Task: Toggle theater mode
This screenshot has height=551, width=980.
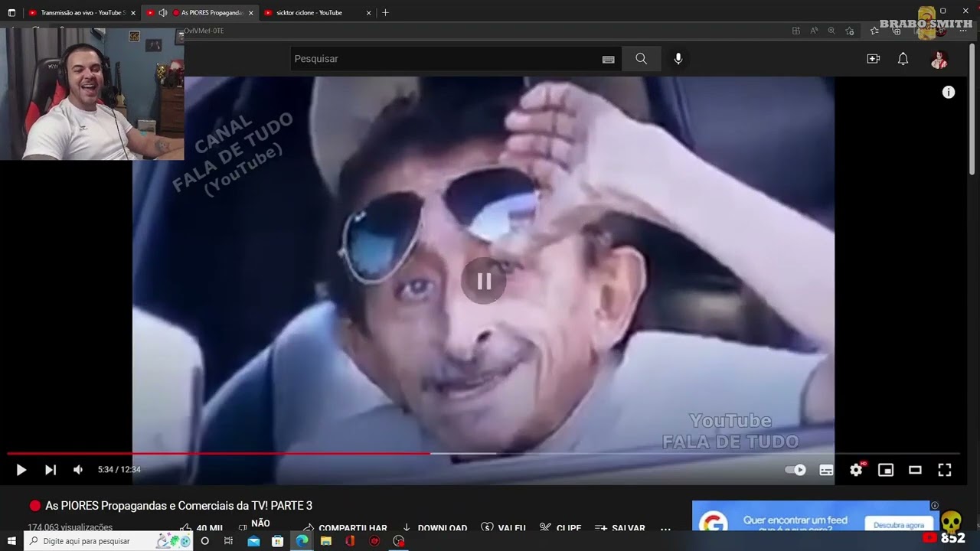Action: pos(915,470)
